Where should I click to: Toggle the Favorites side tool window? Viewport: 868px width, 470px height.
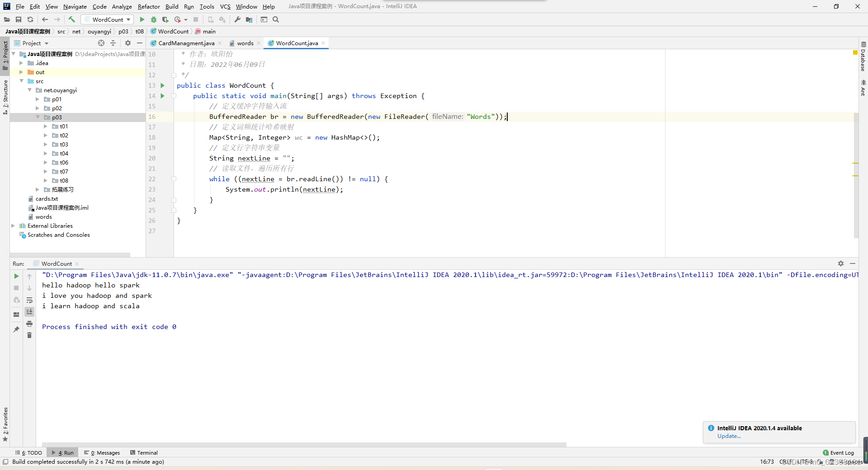(x=5, y=424)
